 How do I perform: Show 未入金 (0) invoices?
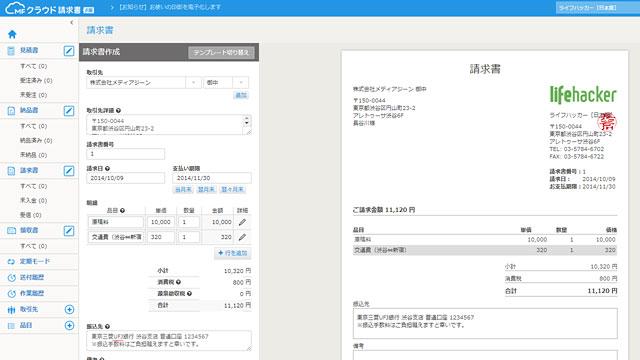(33, 200)
